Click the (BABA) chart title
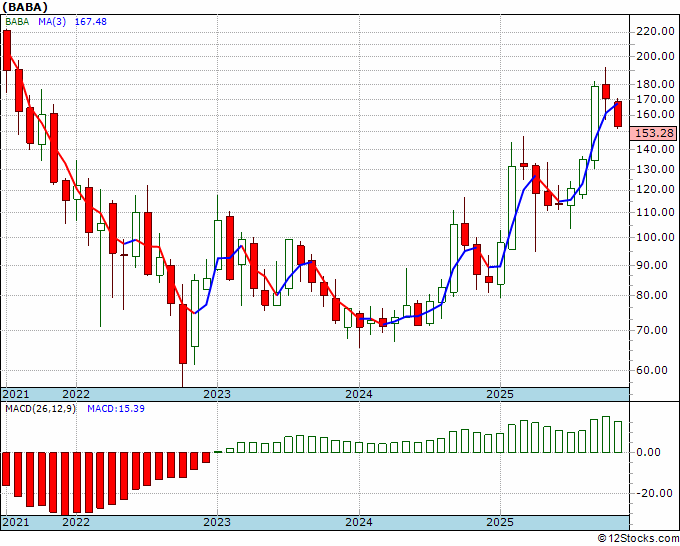 tap(25, 7)
